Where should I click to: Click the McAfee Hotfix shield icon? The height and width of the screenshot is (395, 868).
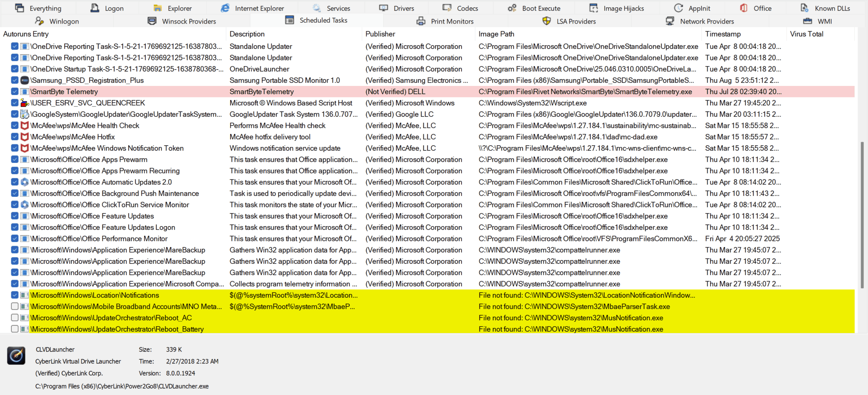click(24, 137)
